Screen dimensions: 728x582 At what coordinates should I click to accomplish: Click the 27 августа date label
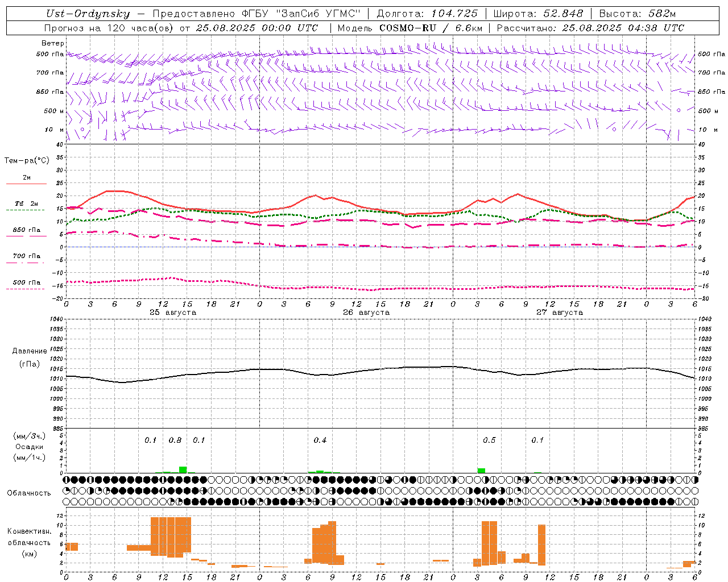tap(560, 313)
